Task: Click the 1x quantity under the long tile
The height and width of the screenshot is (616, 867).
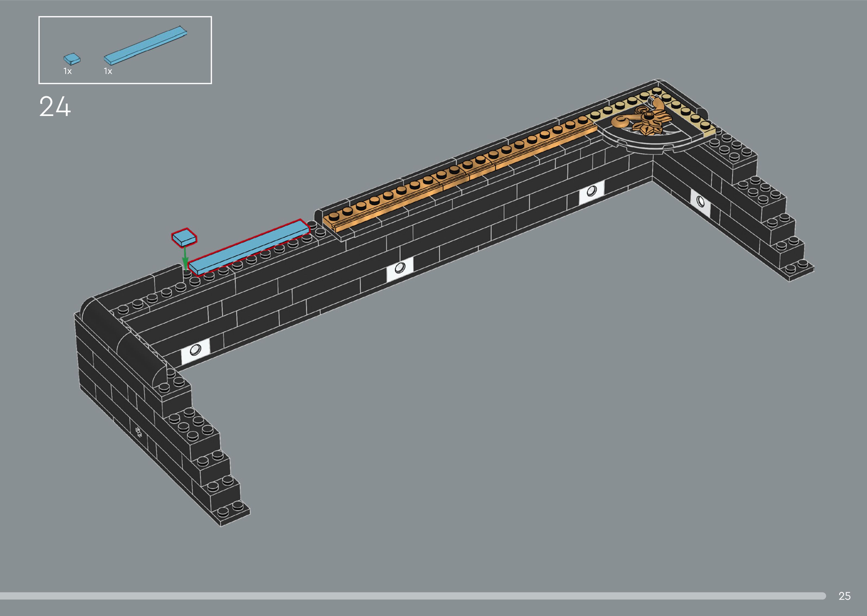Action: point(108,71)
